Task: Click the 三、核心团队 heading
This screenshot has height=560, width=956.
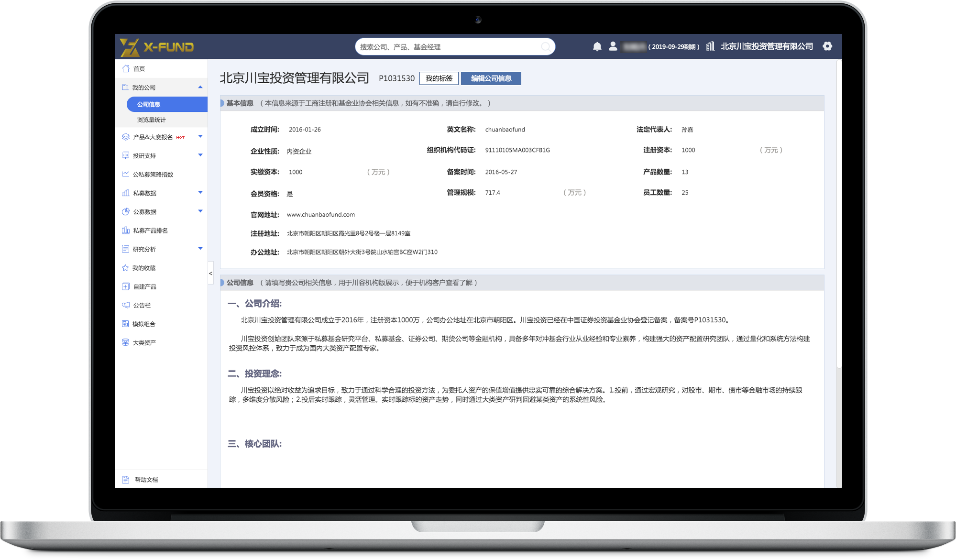Action: [255, 444]
